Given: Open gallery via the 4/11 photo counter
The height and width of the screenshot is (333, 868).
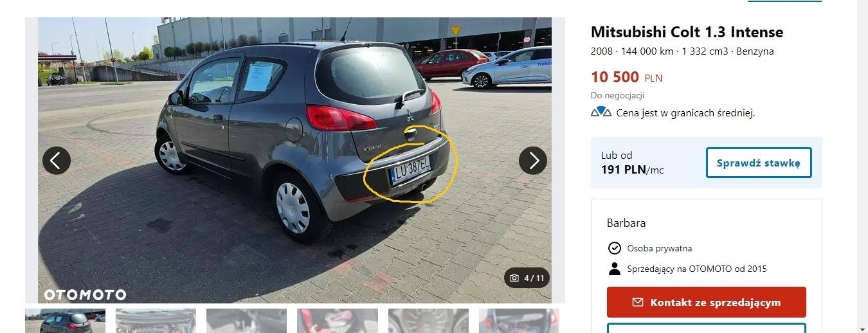Looking at the screenshot, I should click(x=527, y=278).
